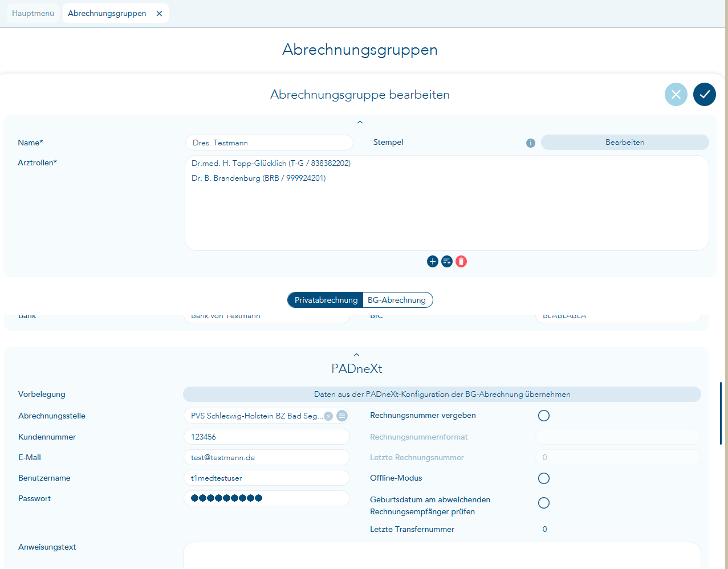Close the Abrechnungsgruppen tab

(x=159, y=14)
